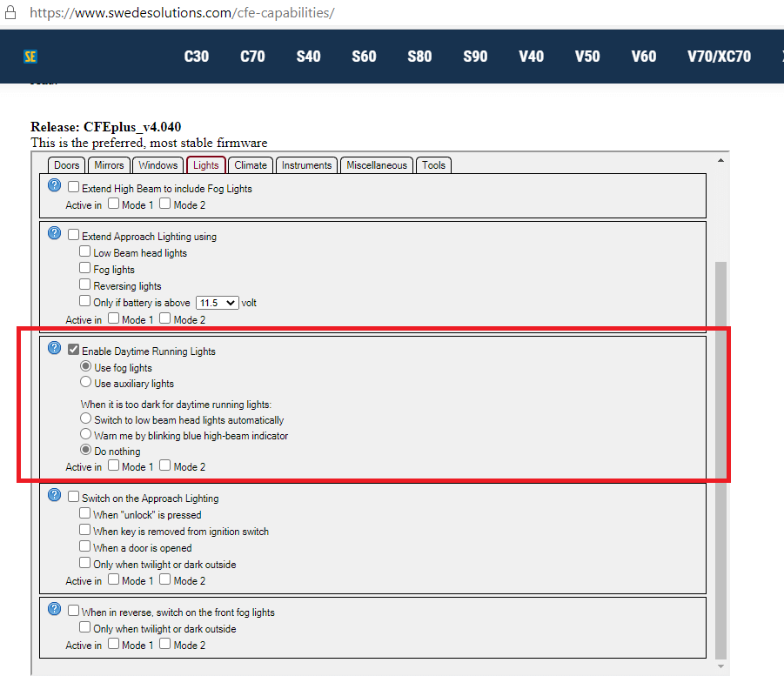
Task: Tick Mode 1 under Daytime Running Lights
Action: (x=113, y=465)
